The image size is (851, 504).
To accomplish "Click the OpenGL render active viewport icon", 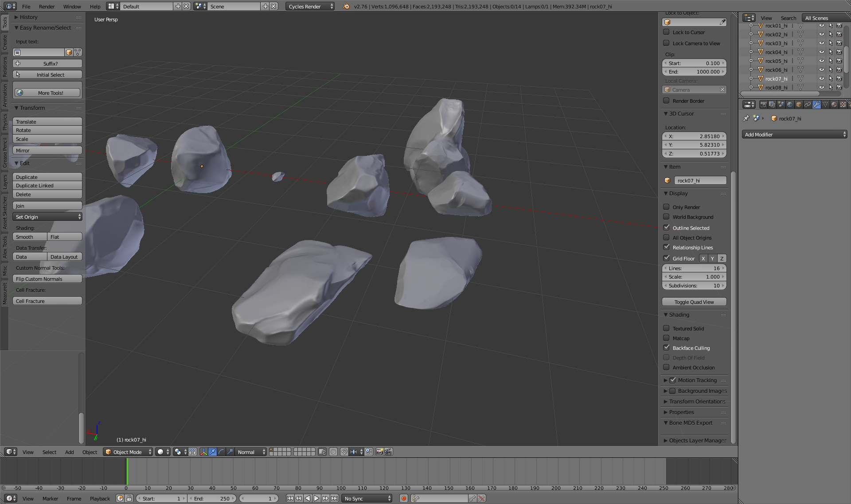I will [379, 452].
